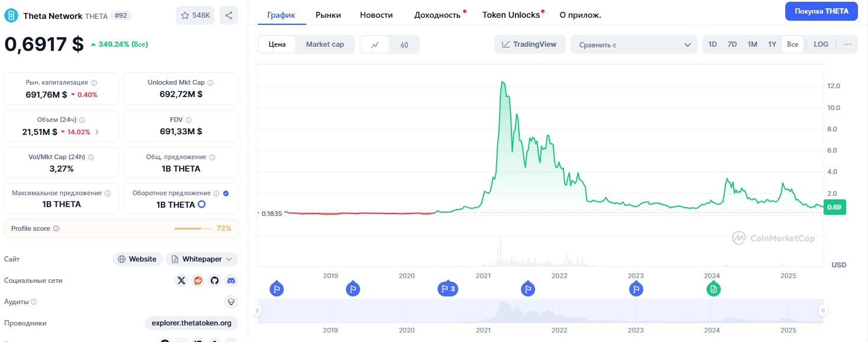Click the circulating supply ring indicator
The image size is (868, 342).
202,204
